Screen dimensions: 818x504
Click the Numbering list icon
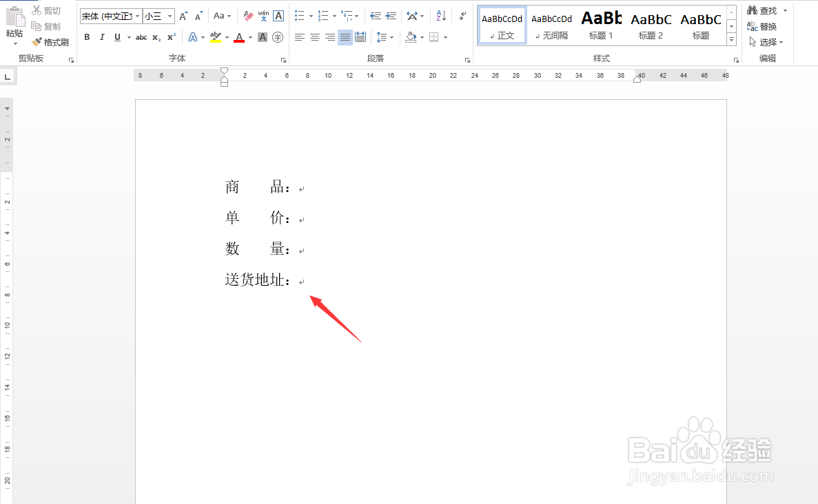click(323, 16)
